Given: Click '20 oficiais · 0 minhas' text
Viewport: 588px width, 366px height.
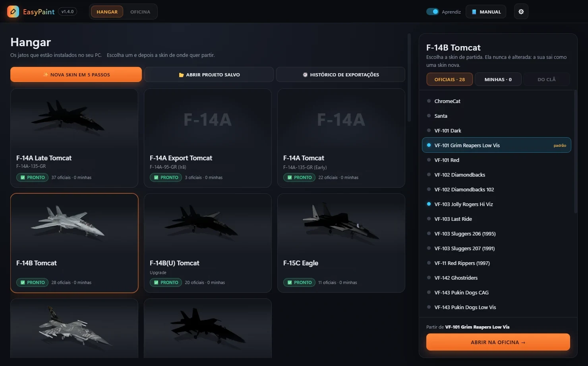Looking at the screenshot, I should click(x=205, y=282).
